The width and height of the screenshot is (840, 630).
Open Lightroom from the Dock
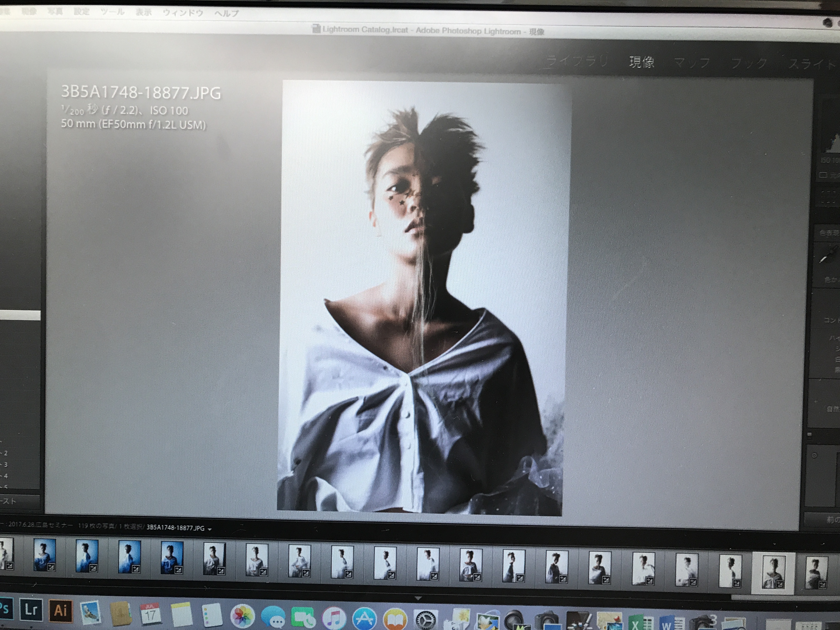tap(31, 610)
